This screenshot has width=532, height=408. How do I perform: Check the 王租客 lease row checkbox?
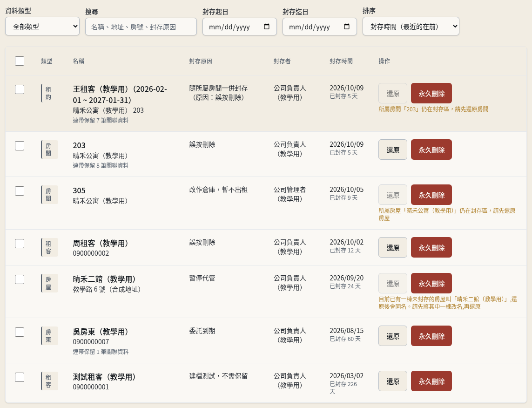point(20,89)
